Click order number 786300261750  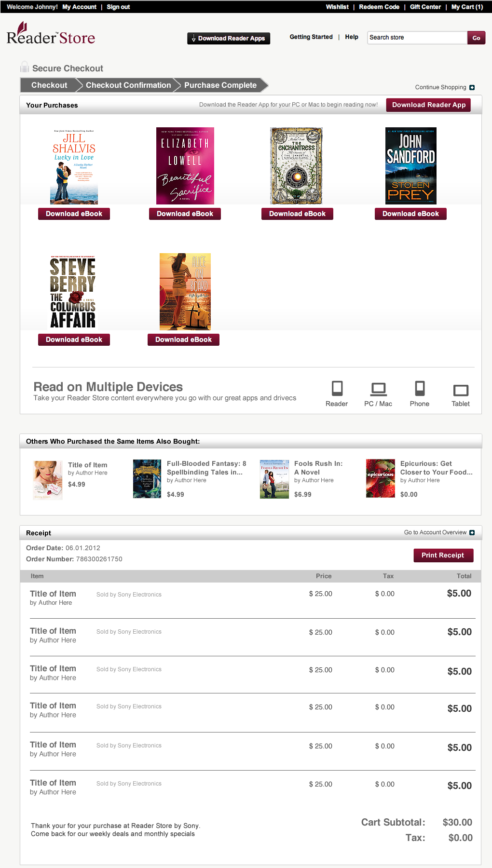(x=99, y=559)
